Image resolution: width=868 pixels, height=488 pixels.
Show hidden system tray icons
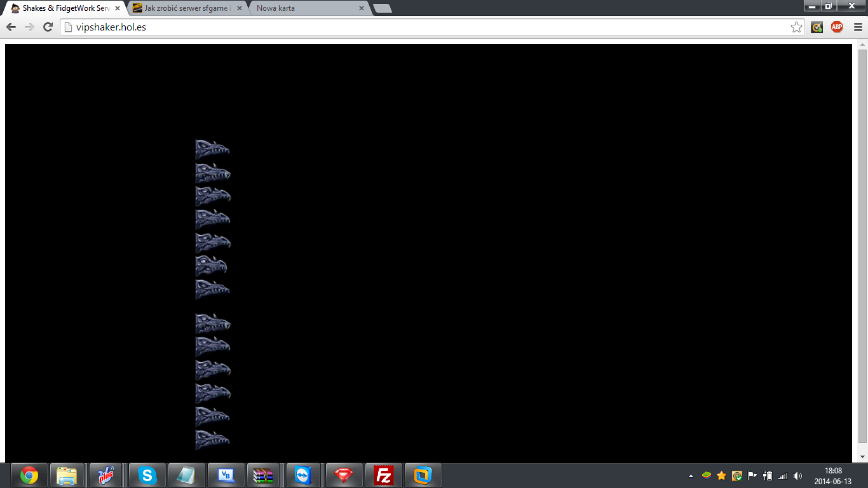point(691,476)
